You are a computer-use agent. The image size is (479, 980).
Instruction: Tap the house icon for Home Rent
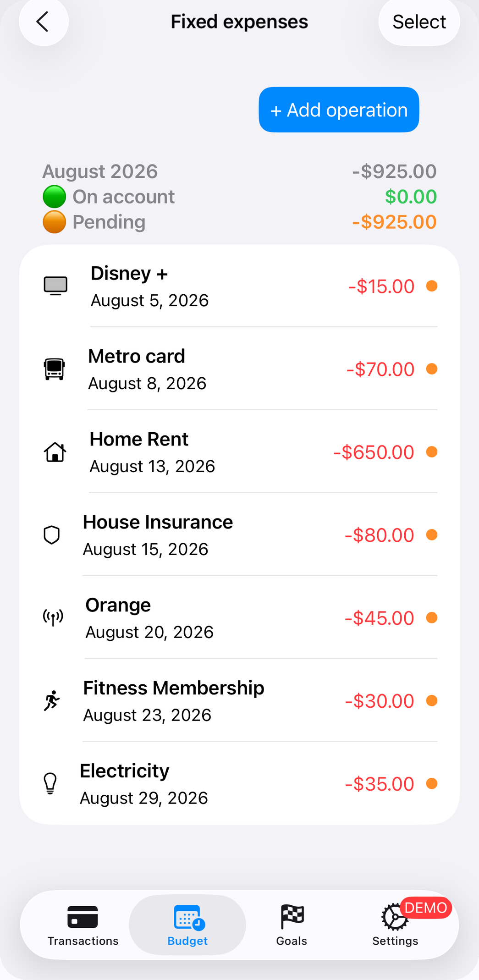pyautogui.click(x=55, y=452)
